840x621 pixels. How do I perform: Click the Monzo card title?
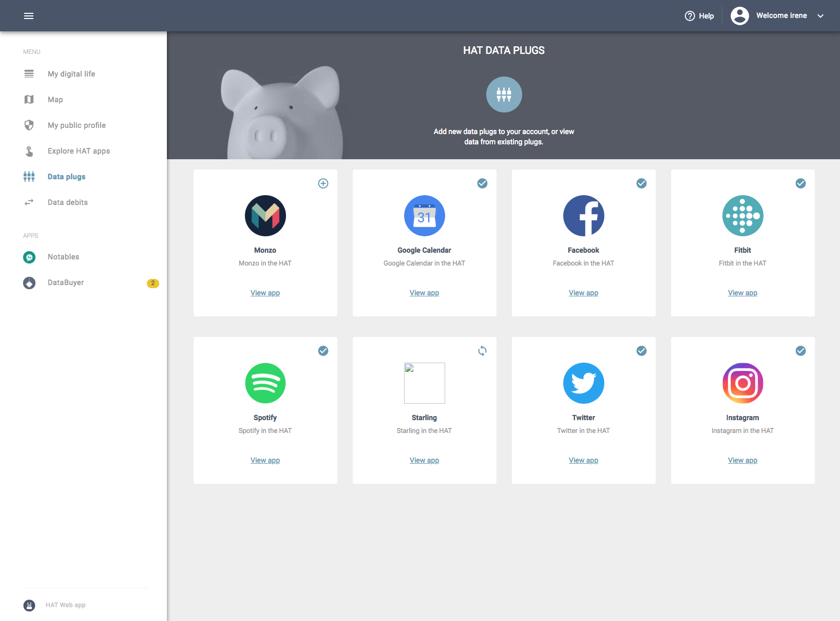265,250
